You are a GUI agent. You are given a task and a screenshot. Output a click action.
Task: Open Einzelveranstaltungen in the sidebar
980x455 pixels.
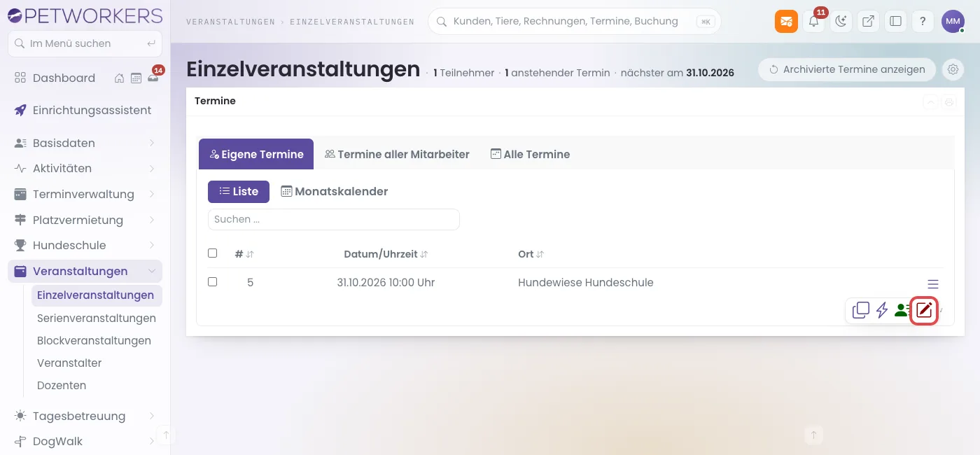click(x=97, y=295)
